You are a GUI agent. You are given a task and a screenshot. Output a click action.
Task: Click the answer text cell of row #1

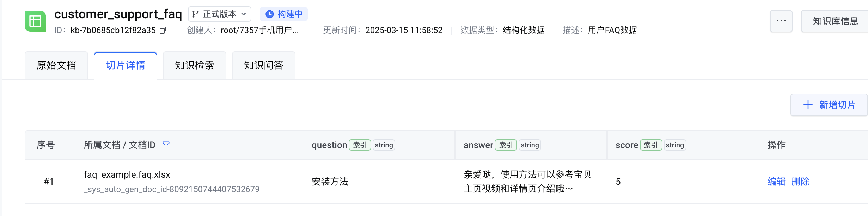[x=527, y=182]
